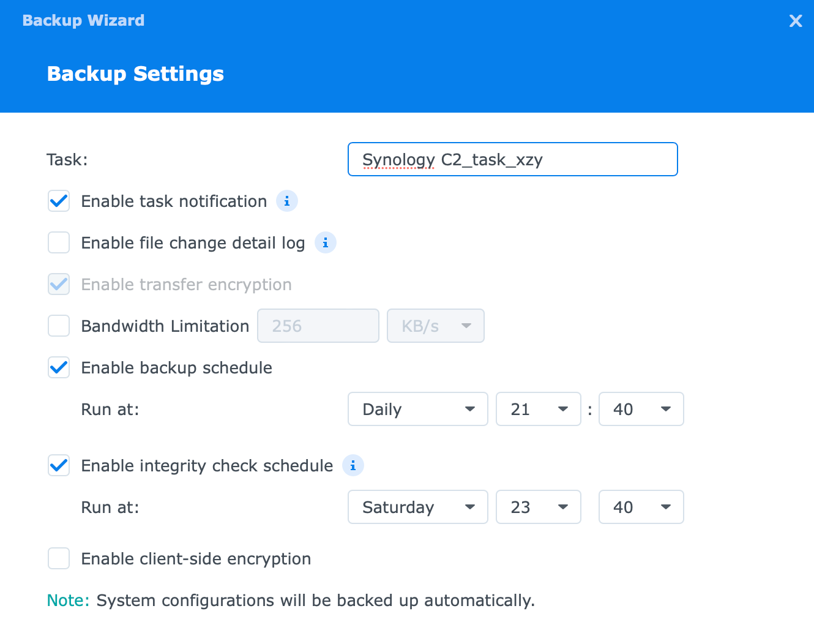Click the Task name input field
814x644 pixels.
(513, 159)
